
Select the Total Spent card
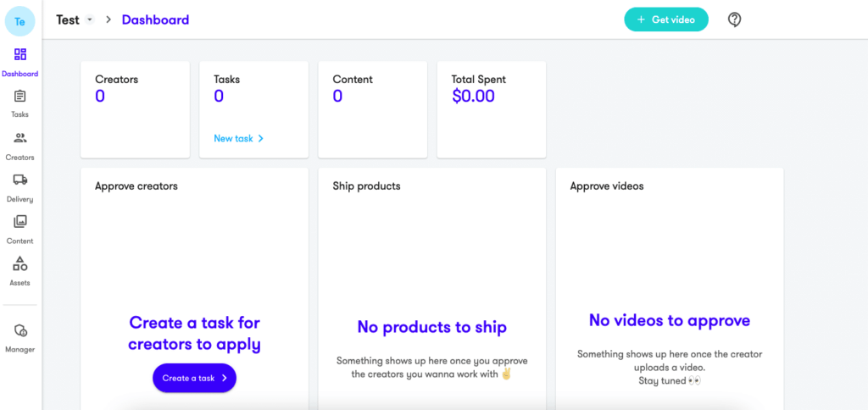[x=492, y=109]
